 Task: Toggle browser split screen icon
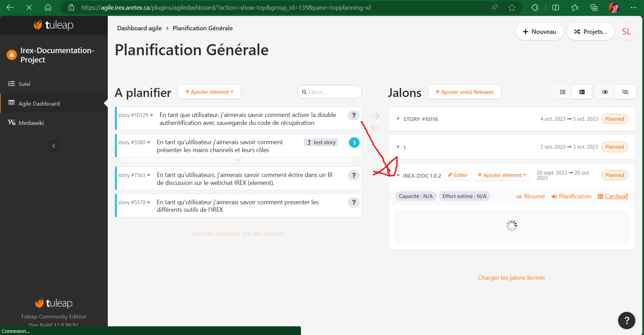pos(556,8)
